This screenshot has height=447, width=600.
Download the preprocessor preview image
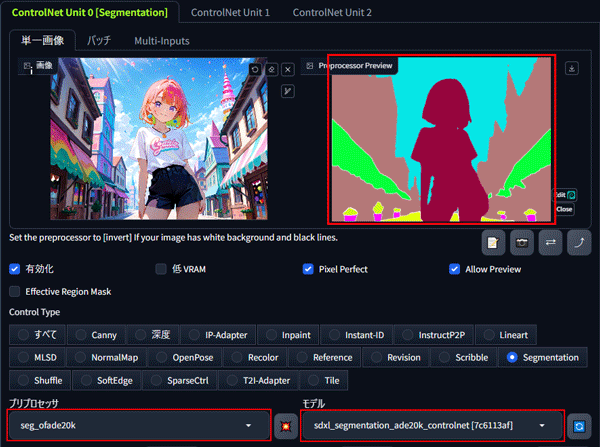(572, 69)
